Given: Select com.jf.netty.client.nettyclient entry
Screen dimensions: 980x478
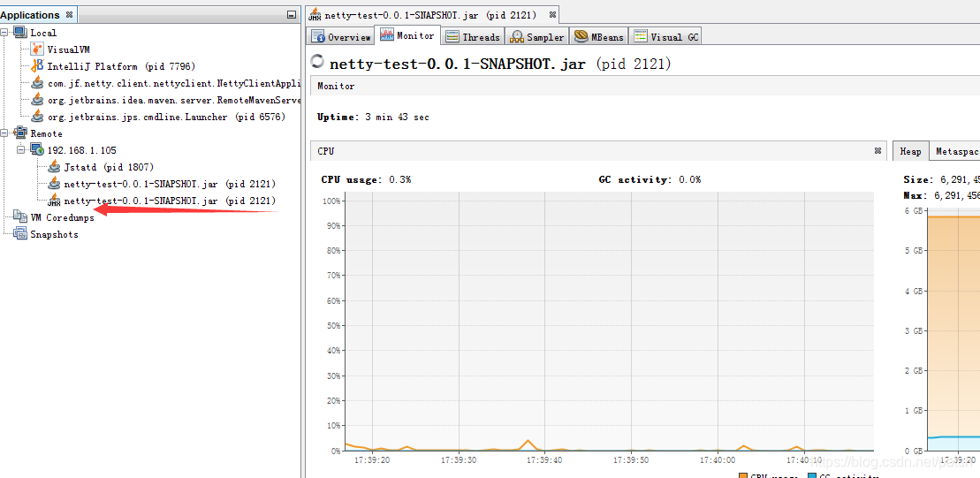Looking at the screenshot, I should click(174, 83).
